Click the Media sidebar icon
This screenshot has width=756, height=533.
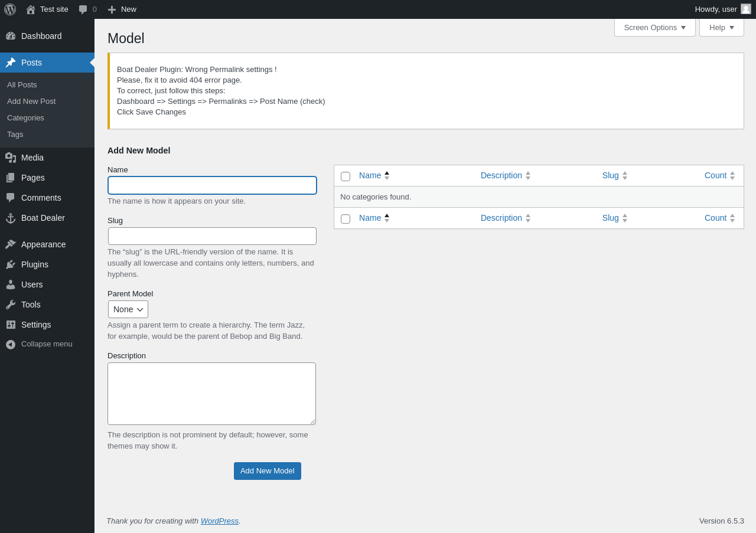click(x=11, y=158)
